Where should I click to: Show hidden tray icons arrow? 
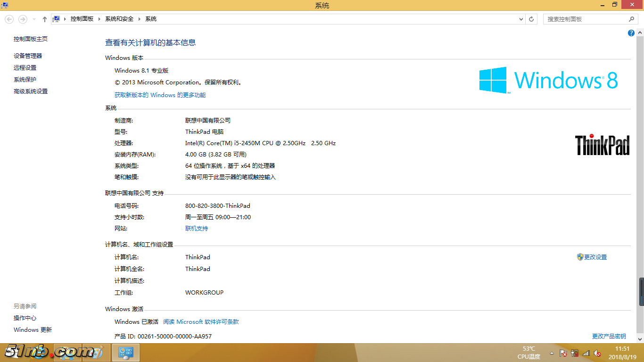[552, 353]
